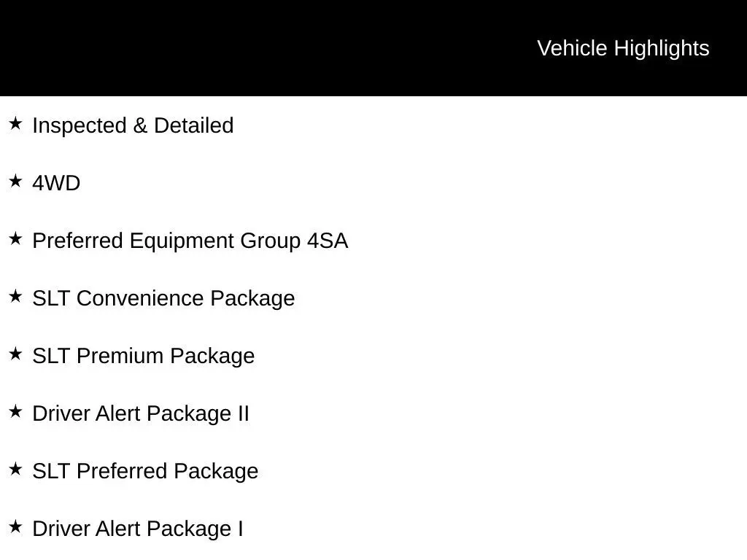Click the star beside SLT Convenience Package
The image size is (747, 560).
point(15,297)
